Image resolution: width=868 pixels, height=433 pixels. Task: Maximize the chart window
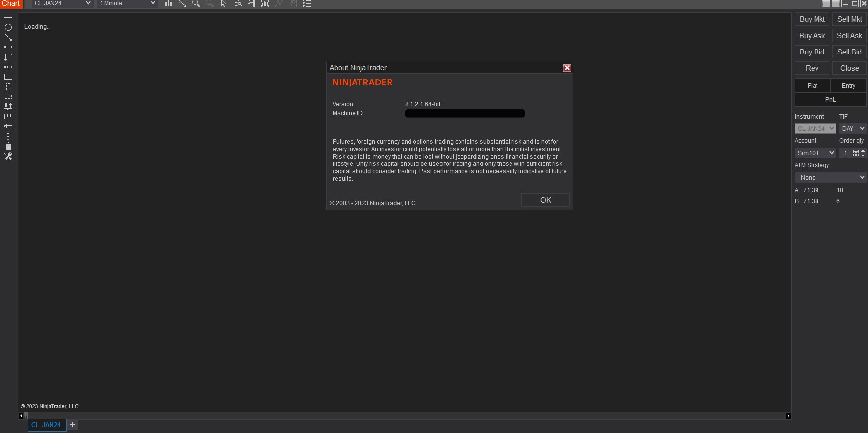(x=855, y=3)
